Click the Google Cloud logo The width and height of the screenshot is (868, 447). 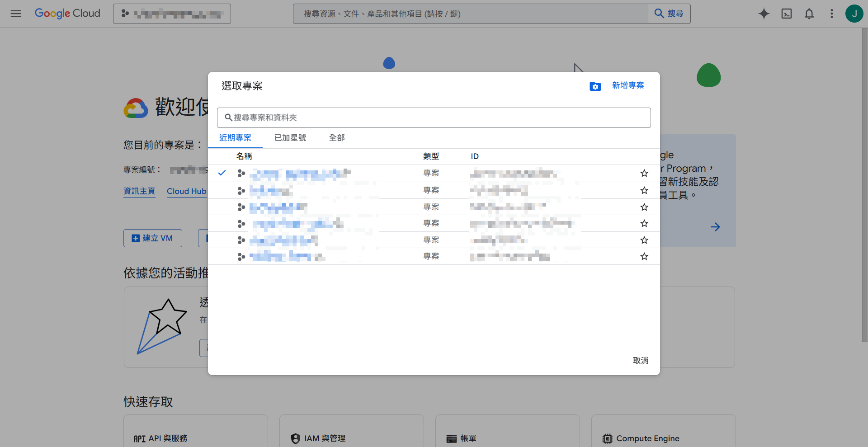tap(67, 14)
